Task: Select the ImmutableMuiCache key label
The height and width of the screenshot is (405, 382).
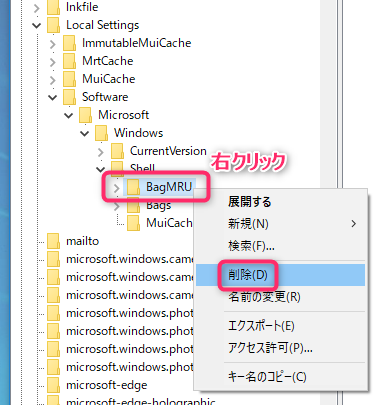Action: tap(137, 43)
